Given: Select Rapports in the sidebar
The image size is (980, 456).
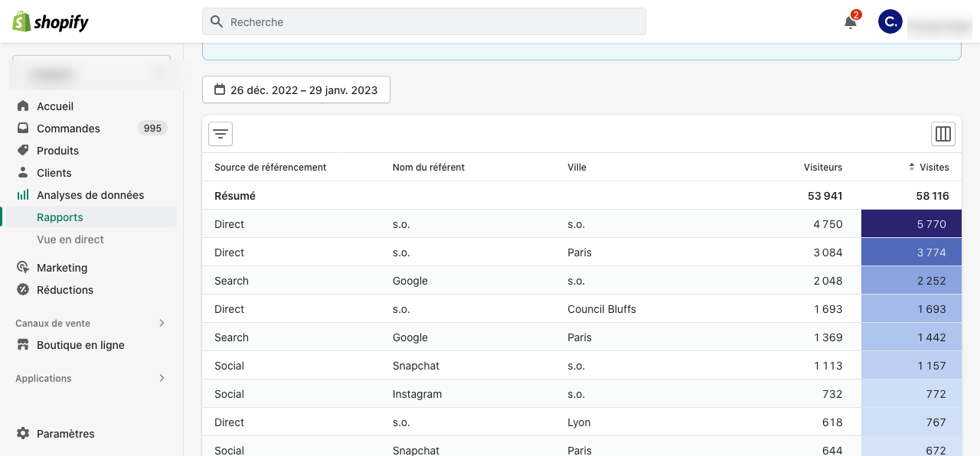Looking at the screenshot, I should [60, 217].
